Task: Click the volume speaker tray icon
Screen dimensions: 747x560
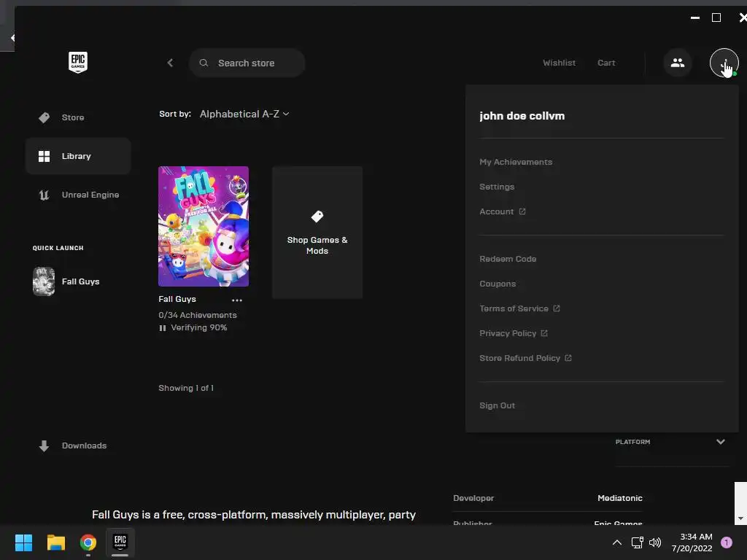Action: 655,542
